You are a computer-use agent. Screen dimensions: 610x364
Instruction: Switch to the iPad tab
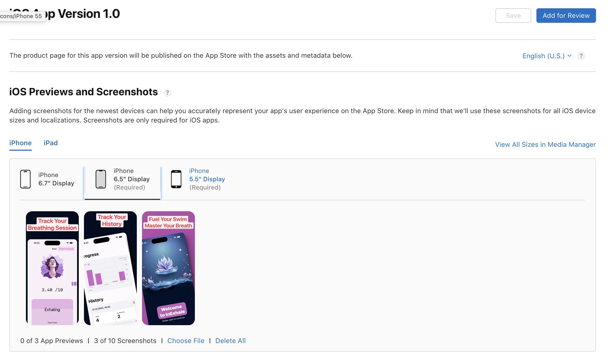[x=51, y=143]
